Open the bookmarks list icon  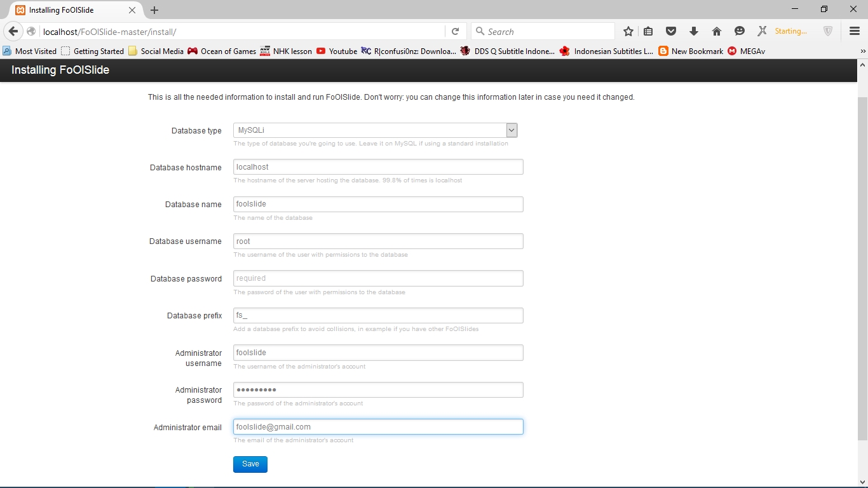click(648, 31)
